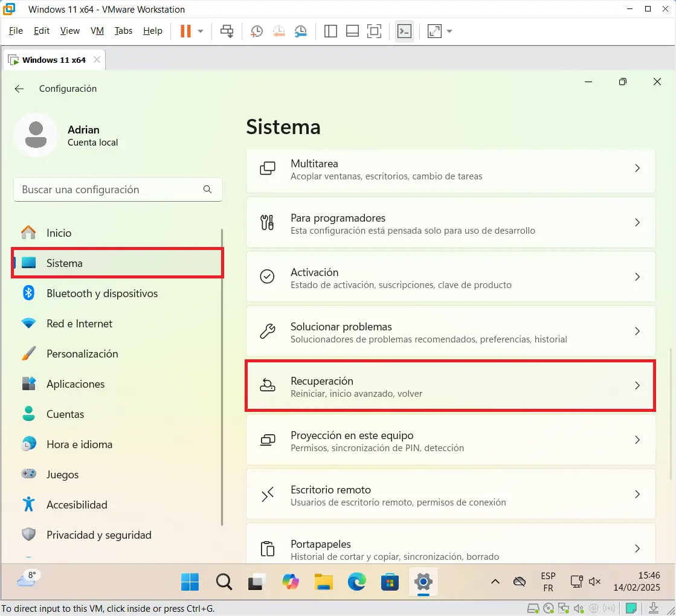The image size is (676, 616).
Task: Open the Multitarea settings row
Action: pyautogui.click(x=451, y=171)
